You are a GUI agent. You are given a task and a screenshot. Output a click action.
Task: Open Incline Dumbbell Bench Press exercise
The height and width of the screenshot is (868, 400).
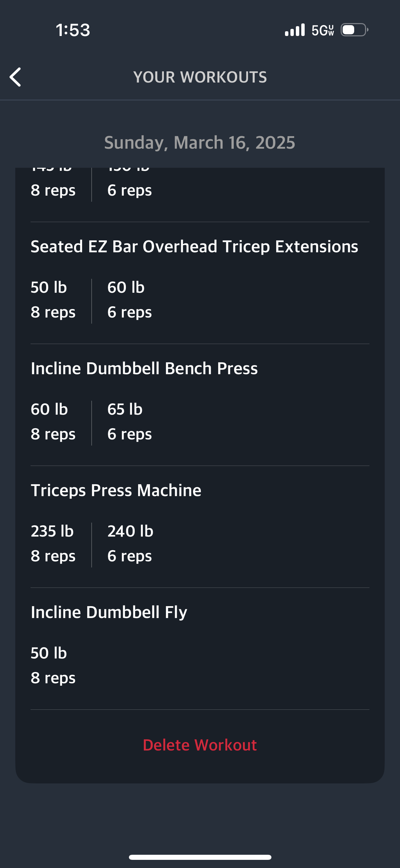144,368
